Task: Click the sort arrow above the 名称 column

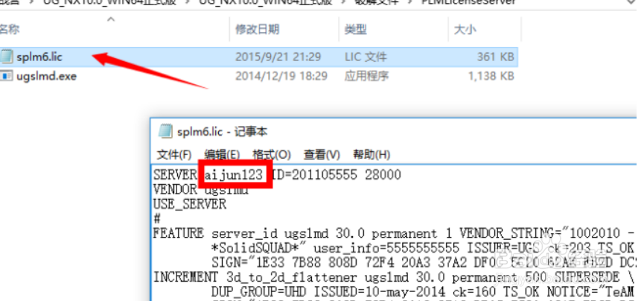Action: tap(111, 19)
